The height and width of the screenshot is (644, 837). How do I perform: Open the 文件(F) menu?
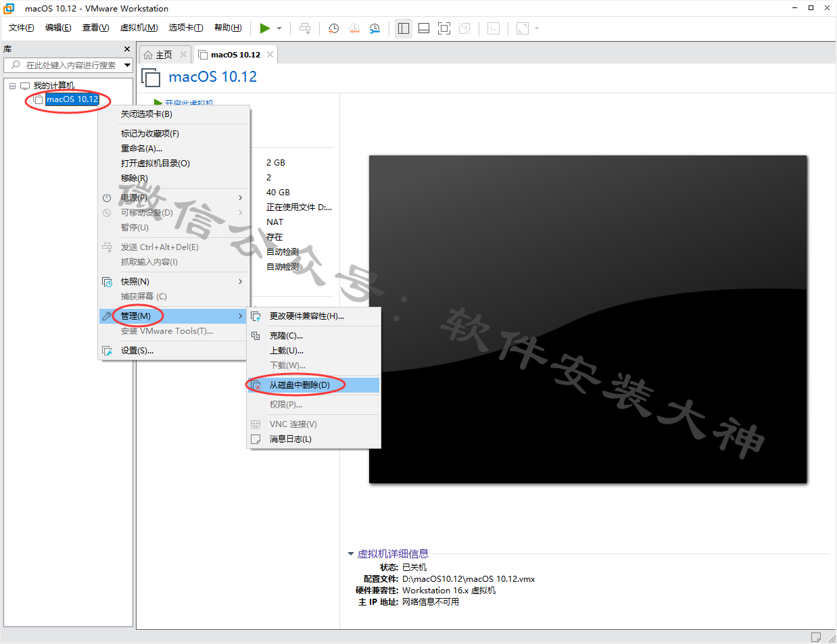click(x=22, y=28)
